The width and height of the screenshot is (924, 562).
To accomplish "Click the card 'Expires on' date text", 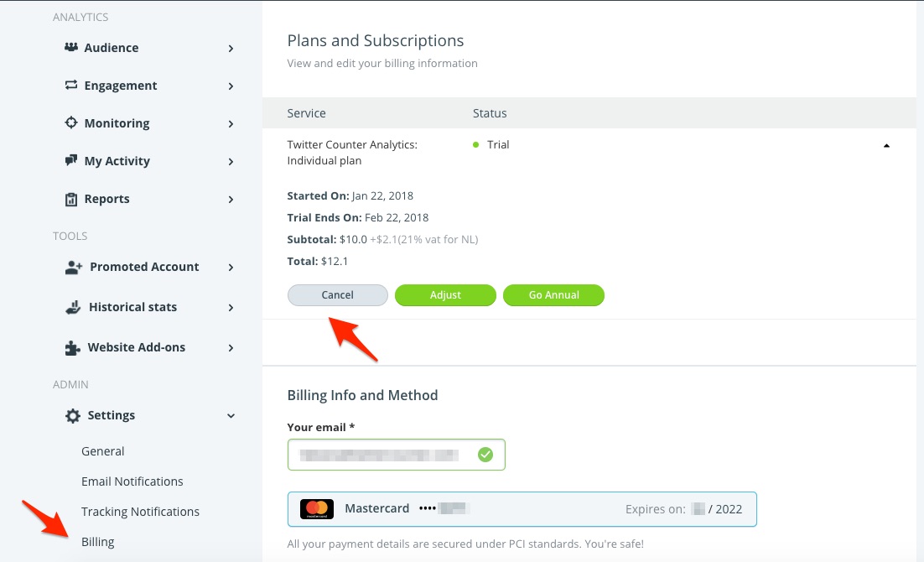I will click(683, 509).
